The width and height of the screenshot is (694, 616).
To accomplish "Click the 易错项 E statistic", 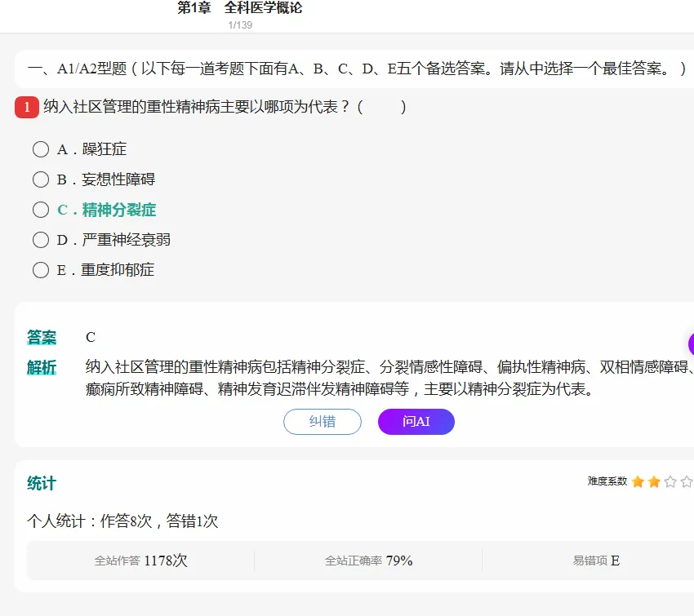I will coord(596,561).
